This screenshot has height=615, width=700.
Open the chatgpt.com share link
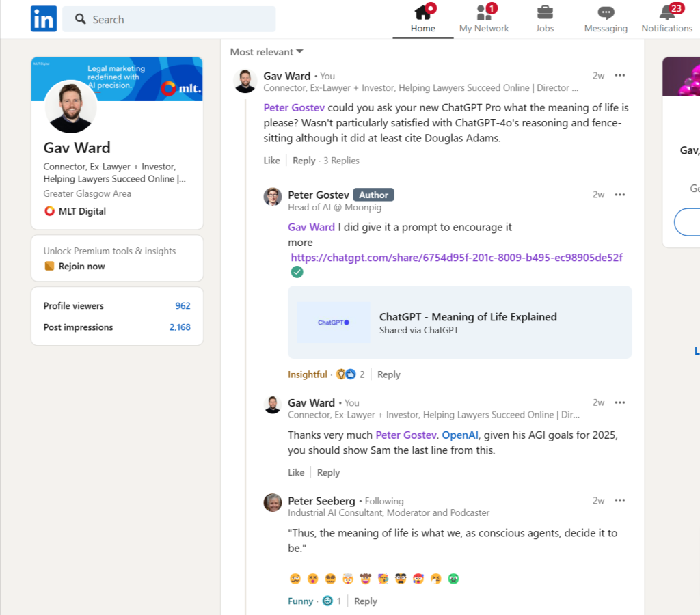pos(457,258)
